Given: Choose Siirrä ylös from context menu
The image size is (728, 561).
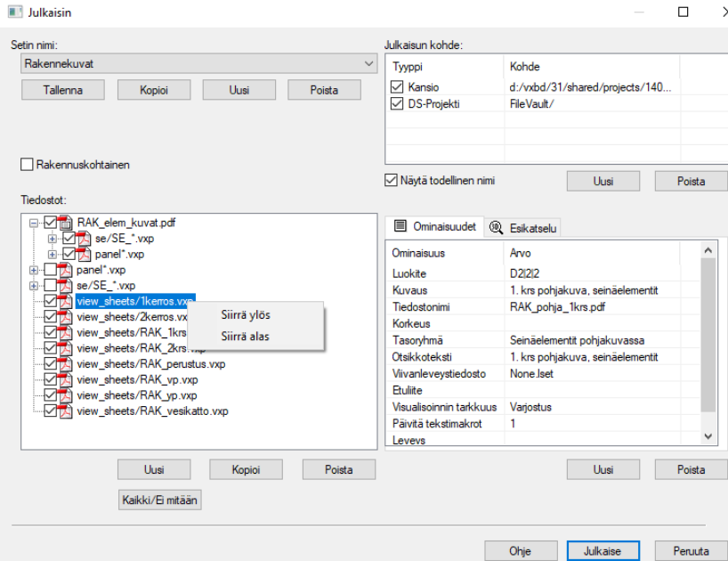Looking at the screenshot, I should (x=246, y=315).
